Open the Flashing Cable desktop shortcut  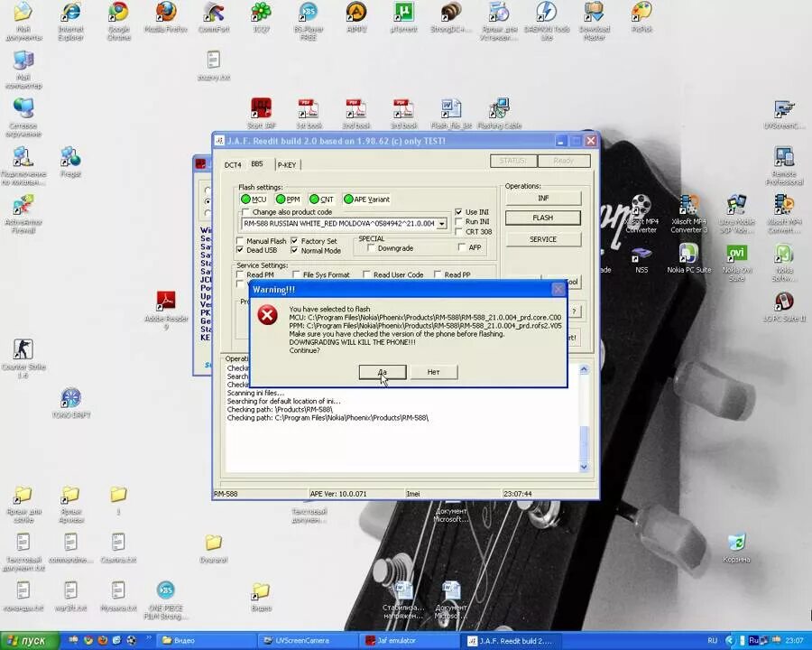pyautogui.click(x=499, y=114)
